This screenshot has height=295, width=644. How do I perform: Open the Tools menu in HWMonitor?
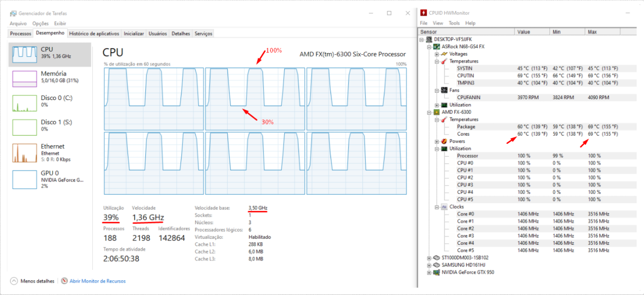pyautogui.click(x=454, y=23)
